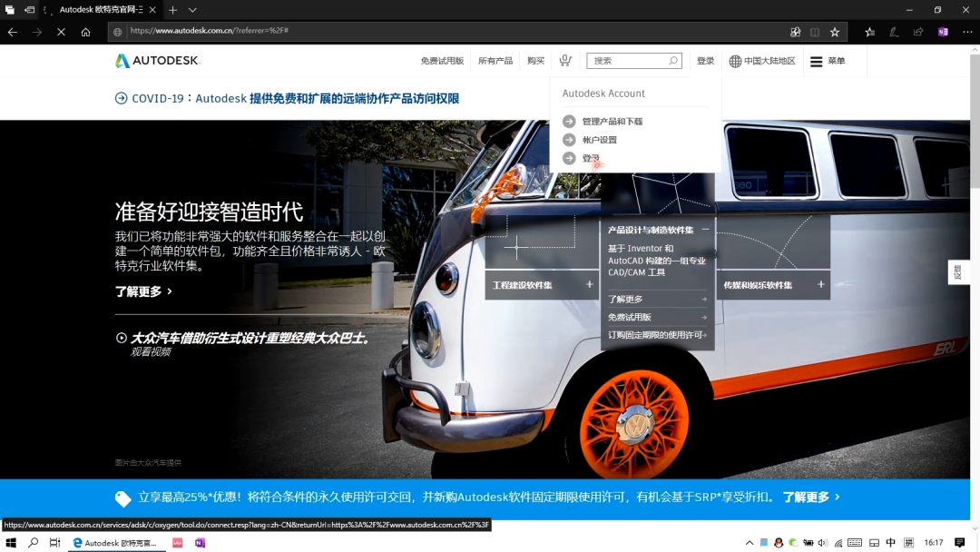Open the Windows Start menu

pyautogui.click(x=11, y=543)
